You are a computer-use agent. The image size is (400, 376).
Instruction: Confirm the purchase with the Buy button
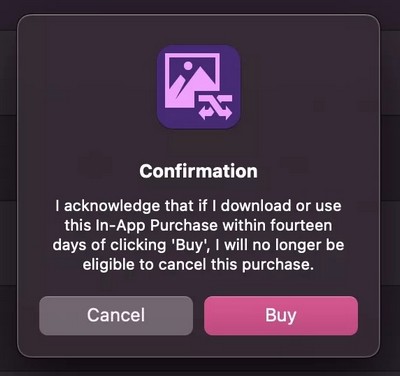pyautogui.click(x=281, y=315)
